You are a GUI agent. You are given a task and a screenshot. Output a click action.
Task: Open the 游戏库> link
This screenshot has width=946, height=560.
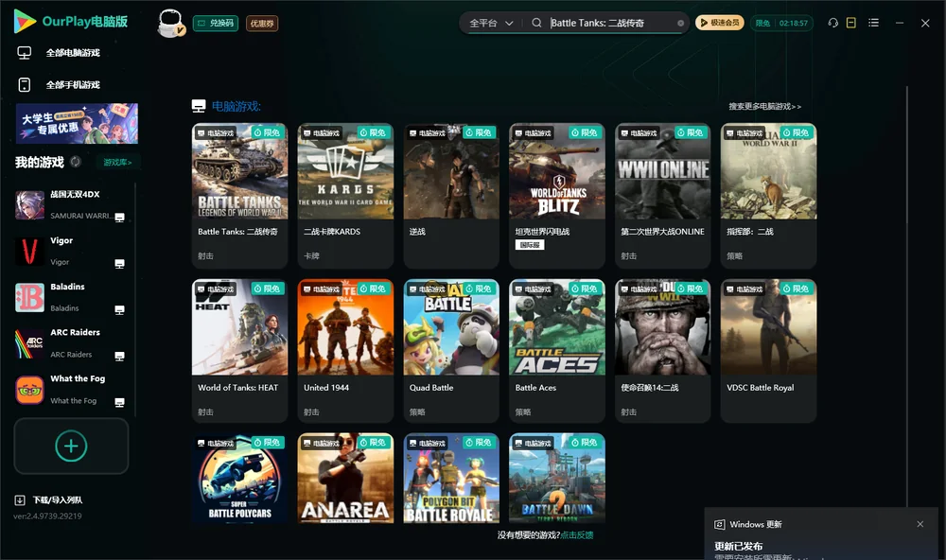point(117,163)
